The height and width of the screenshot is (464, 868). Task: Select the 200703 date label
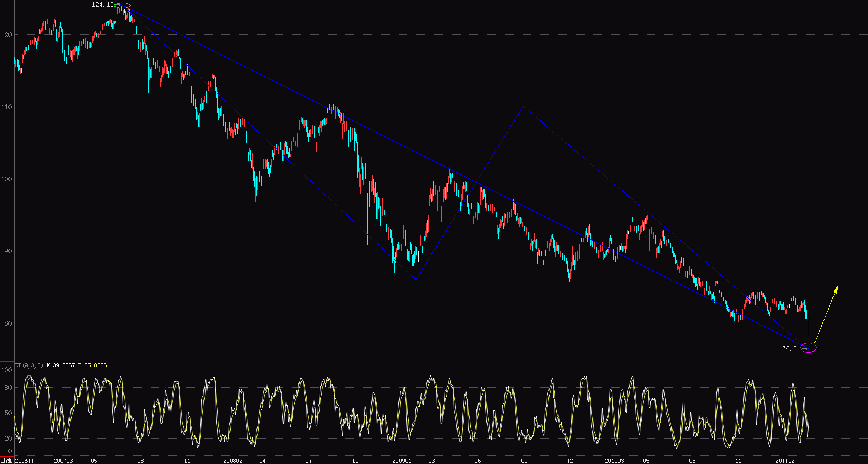pos(63,461)
